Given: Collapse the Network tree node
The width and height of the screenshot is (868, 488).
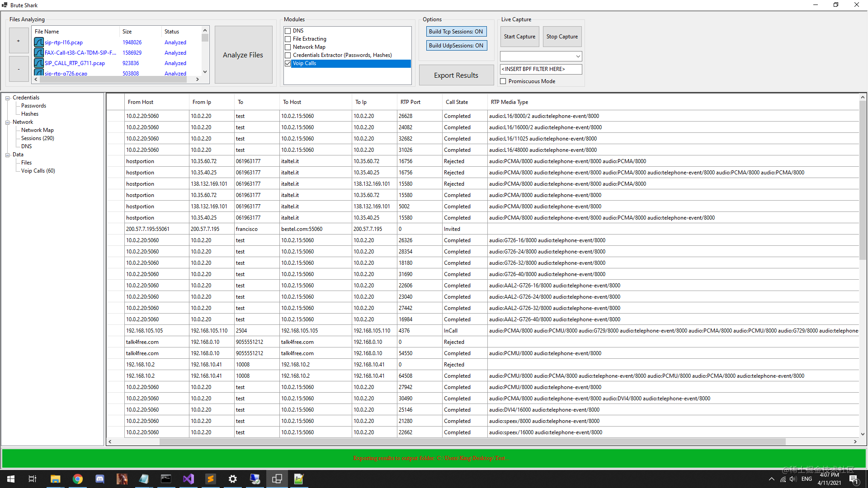Looking at the screenshot, I should click(x=8, y=122).
